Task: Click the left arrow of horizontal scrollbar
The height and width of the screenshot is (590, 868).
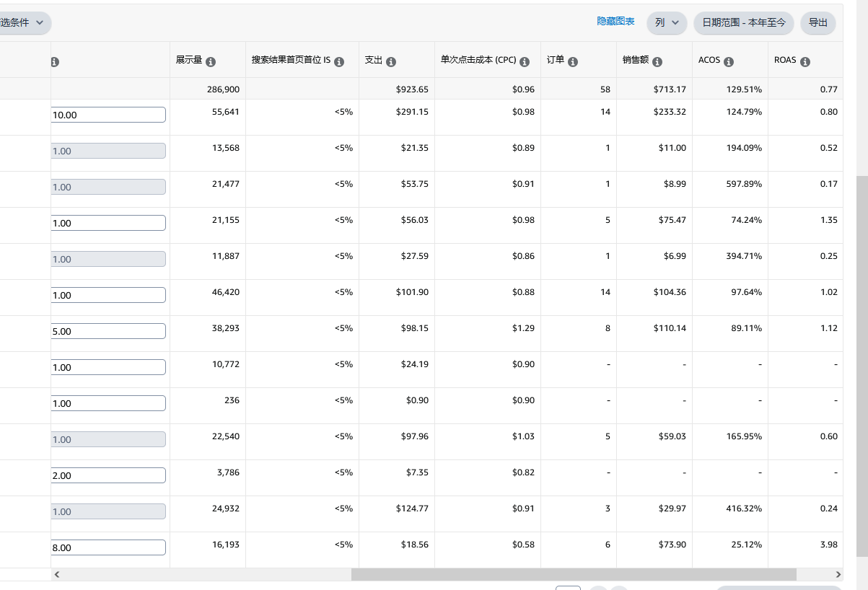Action: [x=57, y=575]
